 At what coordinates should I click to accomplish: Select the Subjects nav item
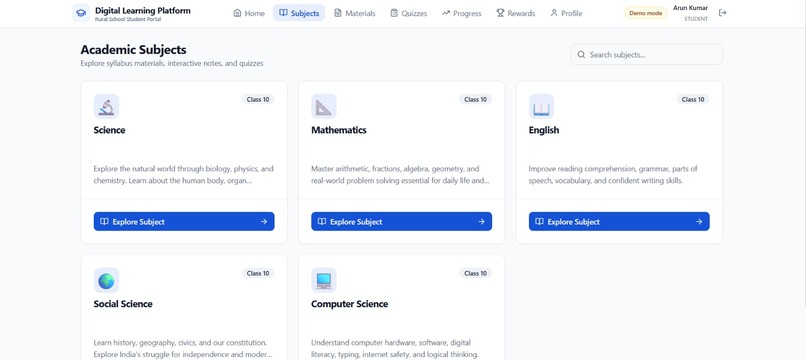(299, 13)
